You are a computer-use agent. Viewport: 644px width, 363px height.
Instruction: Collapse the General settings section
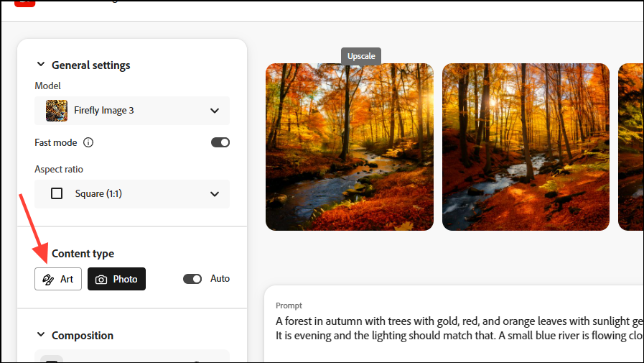click(41, 65)
